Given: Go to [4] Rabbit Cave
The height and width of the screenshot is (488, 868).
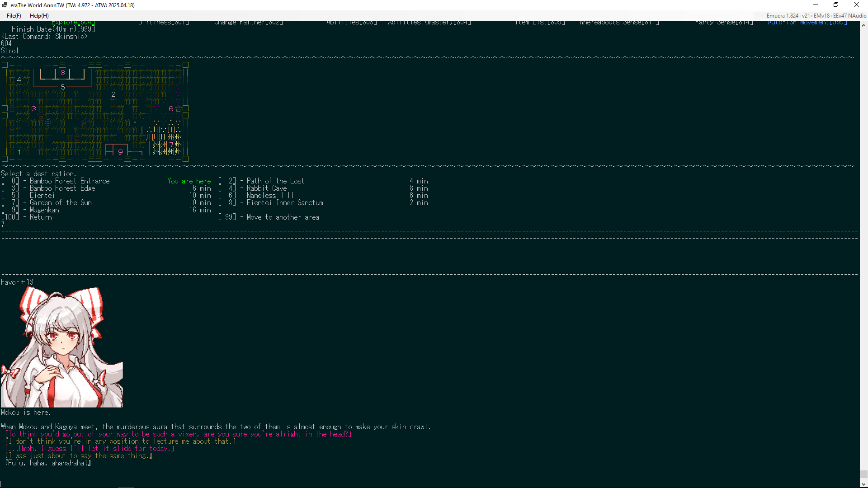Looking at the screenshot, I should click(266, 188).
